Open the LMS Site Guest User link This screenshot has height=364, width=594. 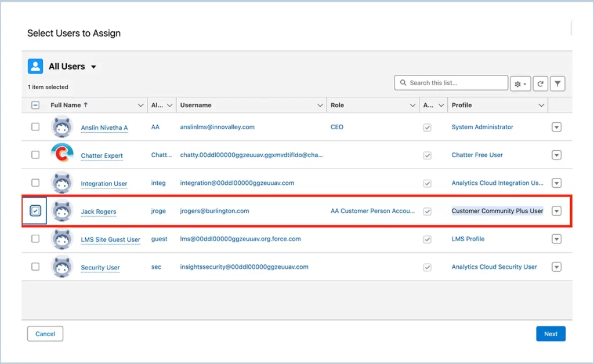pyautogui.click(x=111, y=239)
